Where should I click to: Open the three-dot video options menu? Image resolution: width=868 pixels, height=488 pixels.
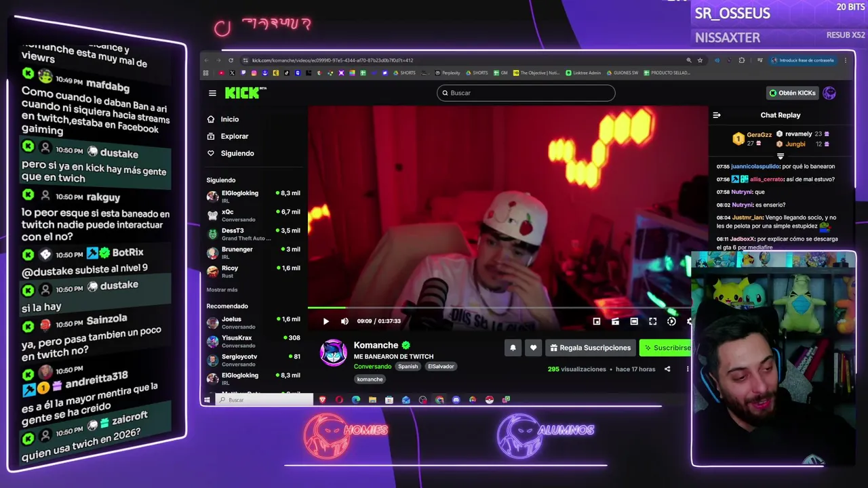[x=688, y=369]
